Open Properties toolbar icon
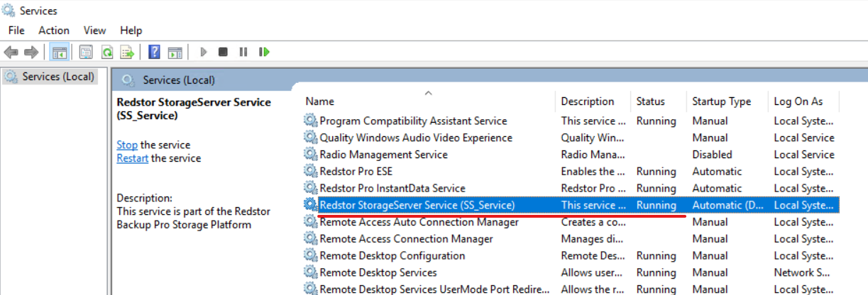The image size is (868, 295). [86, 52]
